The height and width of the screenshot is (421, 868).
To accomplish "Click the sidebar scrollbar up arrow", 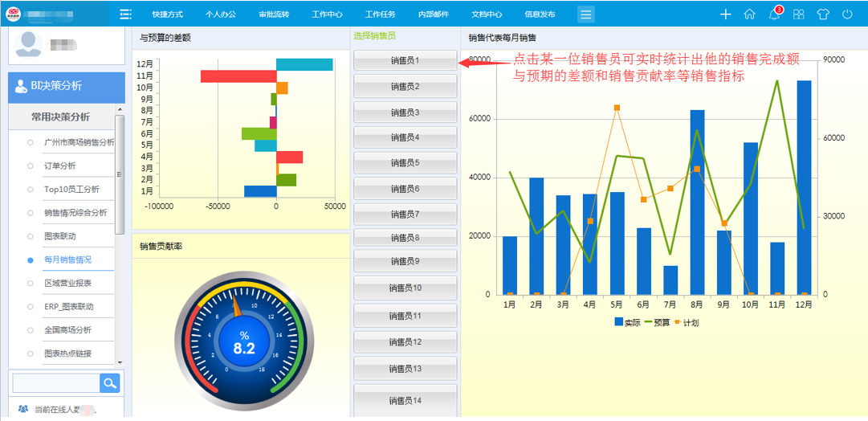I will click(120, 109).
